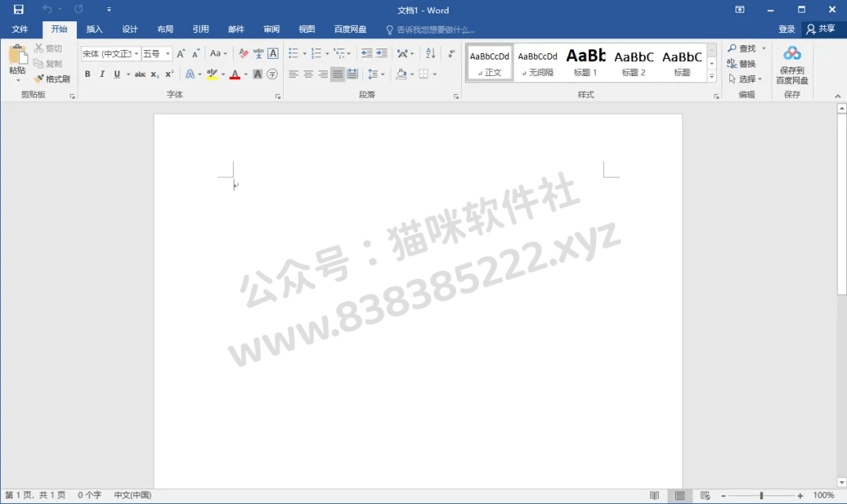The width and height of the screenshot is (847, 504).
Task: Toggle Underline formatting
Action: coord(117,74)
